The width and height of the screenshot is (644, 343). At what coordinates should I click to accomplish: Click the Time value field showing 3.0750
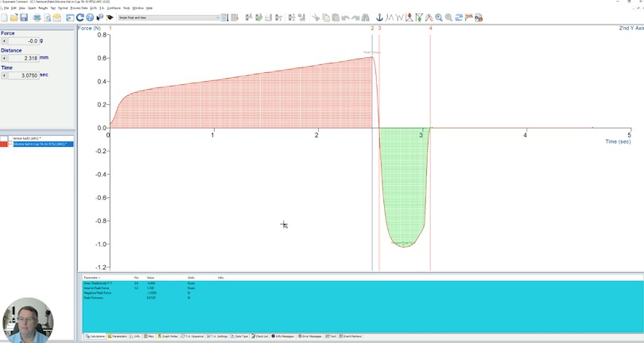click(24, 75)
